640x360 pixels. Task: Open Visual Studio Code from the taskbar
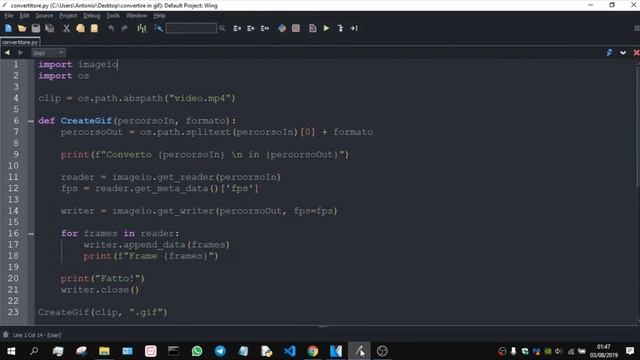[x=289, y=351]
